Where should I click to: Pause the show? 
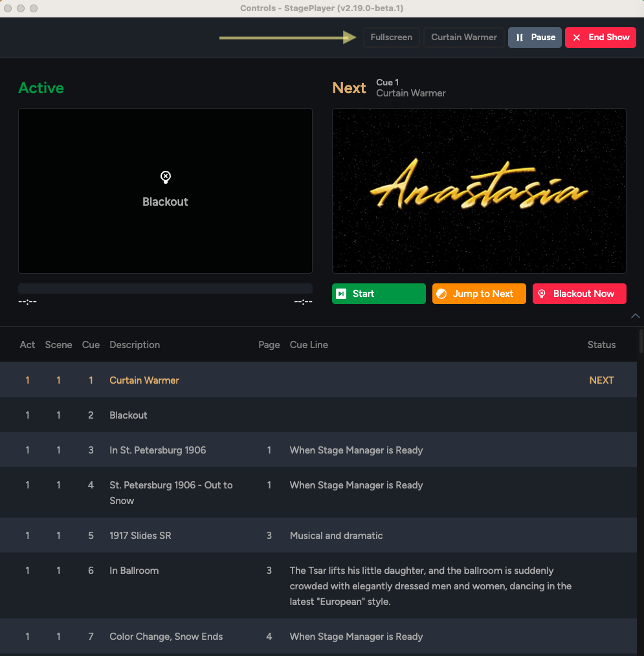[535, 38]
